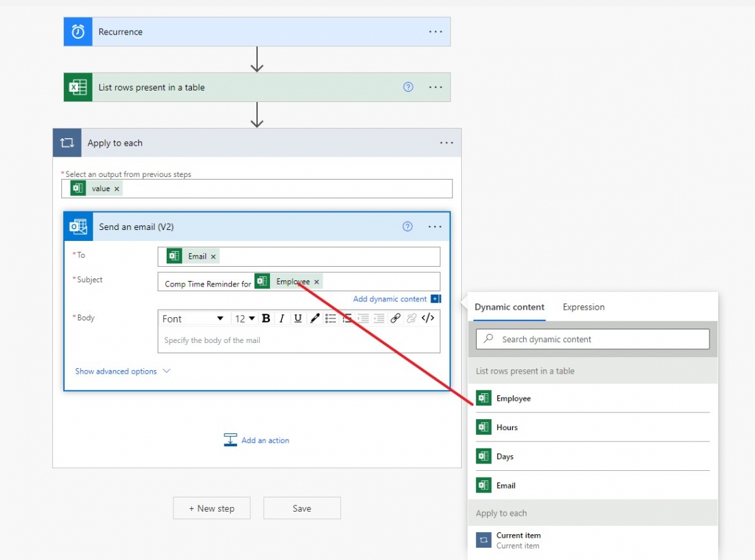Image resolution: width=755 pixels, height=560 pixels.
Task: Click the Outlook icon on Send an email
Action: pyautogui.click(x=79, y=226)
